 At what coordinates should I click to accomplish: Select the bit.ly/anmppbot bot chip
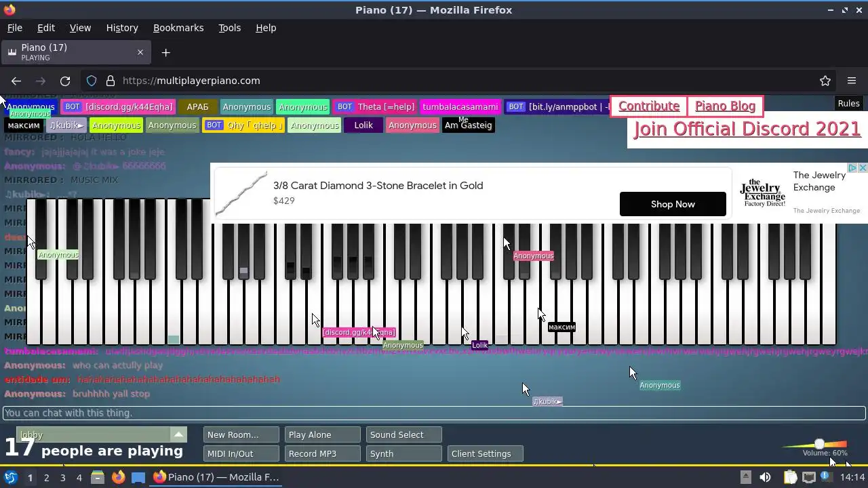pos(557,107)
